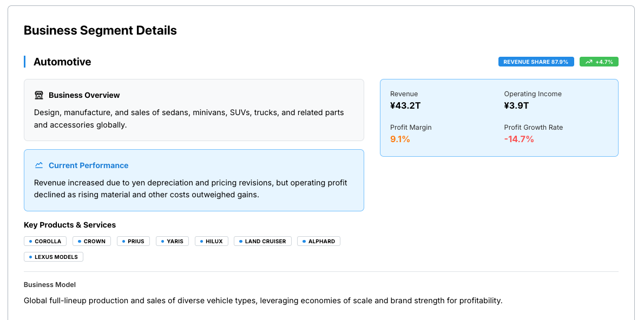Click the blue dot on LEXUS MODELS tag
Image resolution: width=644 pixels, height=320 pixels.
pyautogui.click(x=30, y=257)
